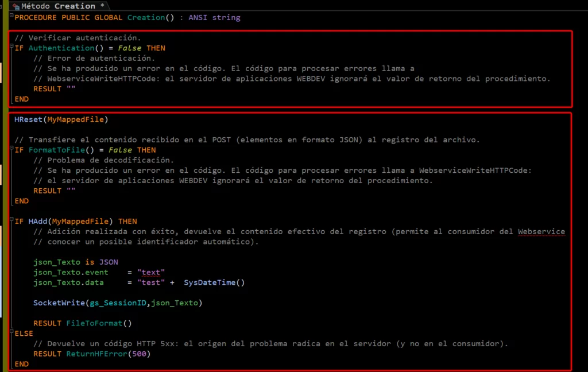588x372 pixels.
Task: Click the "Devuelve un código HTTP 5xx" comment
Action: coord(270,343)
